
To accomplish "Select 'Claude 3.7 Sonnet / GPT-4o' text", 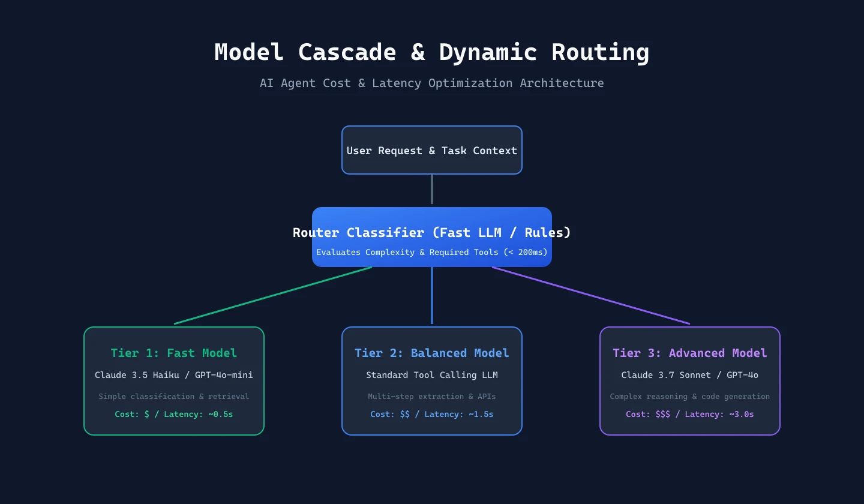I will pos(690,375).
